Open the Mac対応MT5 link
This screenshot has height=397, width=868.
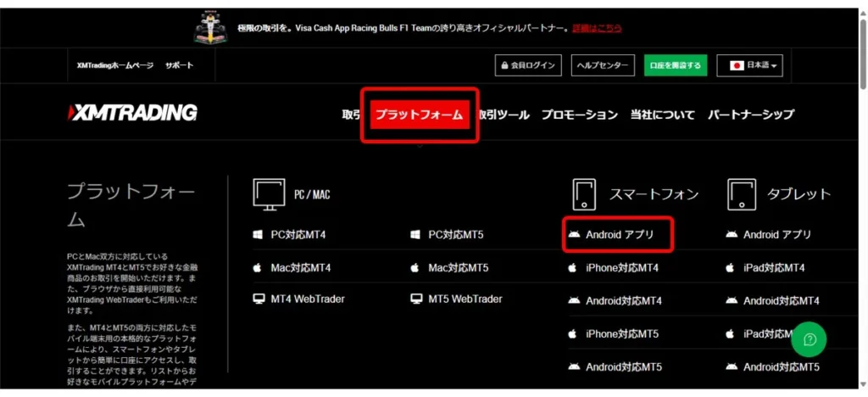click(x=459, y=268)
